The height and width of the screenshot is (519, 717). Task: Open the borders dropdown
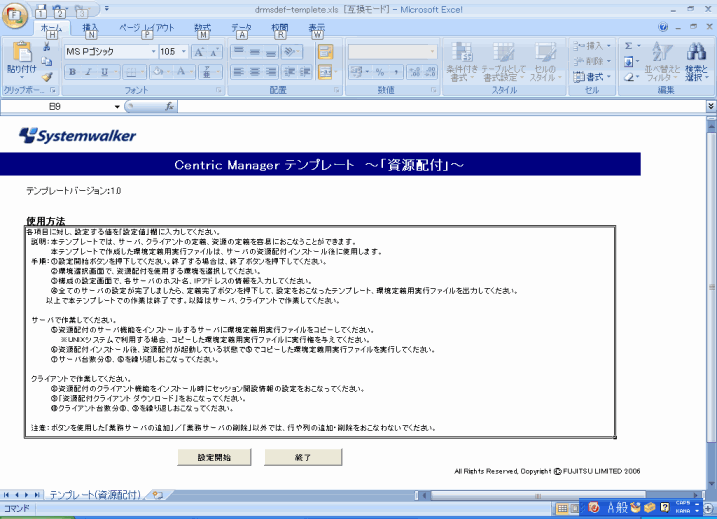(x=144, y=72)
